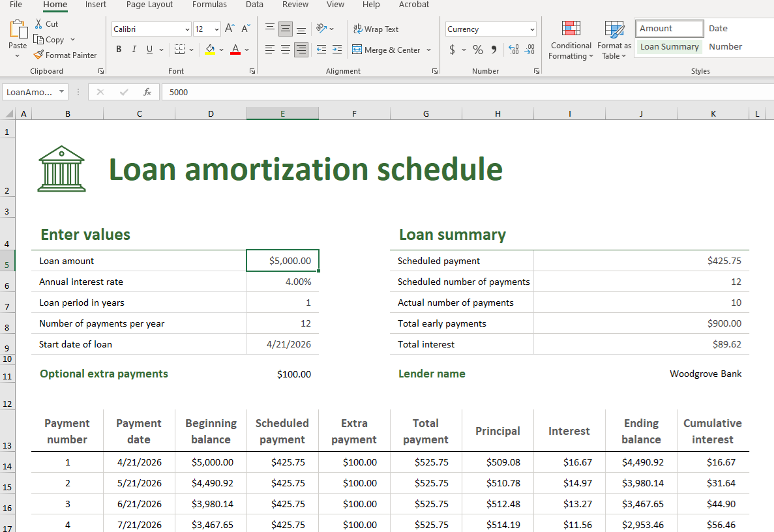Image resolution: width=774 pixels, height=532 pixels.
Task: Expand the font name Calibri dropdown
Action: 187,29
